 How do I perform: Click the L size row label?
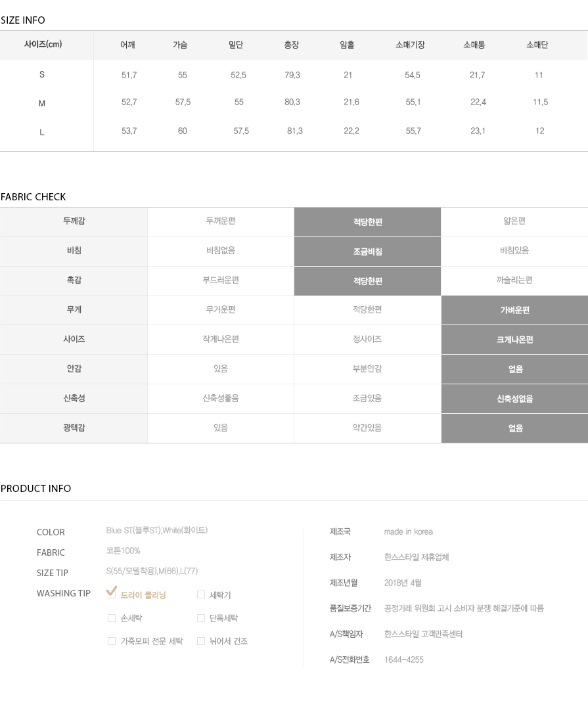click(x=42, y=132)
